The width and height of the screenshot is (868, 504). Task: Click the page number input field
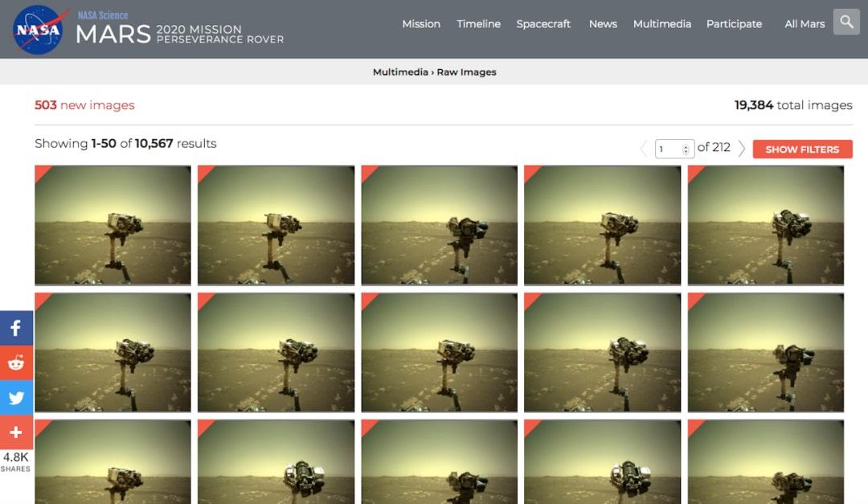[x=674, y=149]
